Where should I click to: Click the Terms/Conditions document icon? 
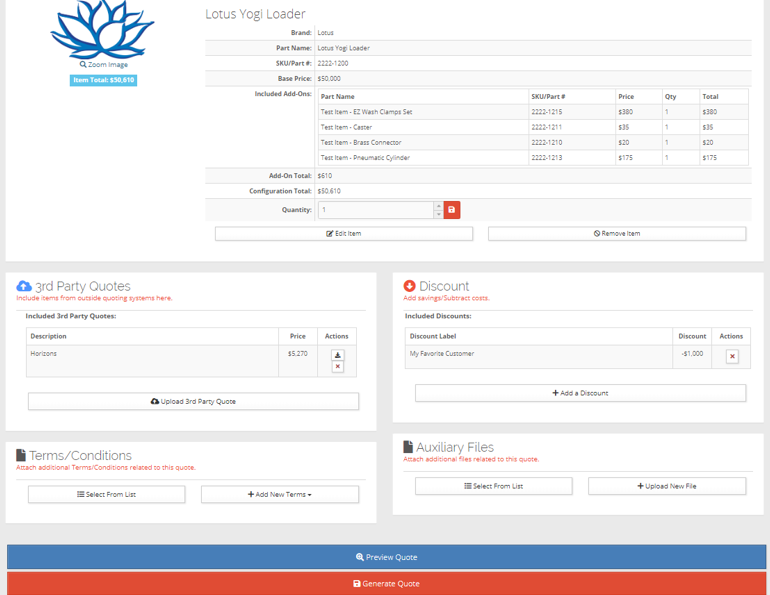(21, 455)
